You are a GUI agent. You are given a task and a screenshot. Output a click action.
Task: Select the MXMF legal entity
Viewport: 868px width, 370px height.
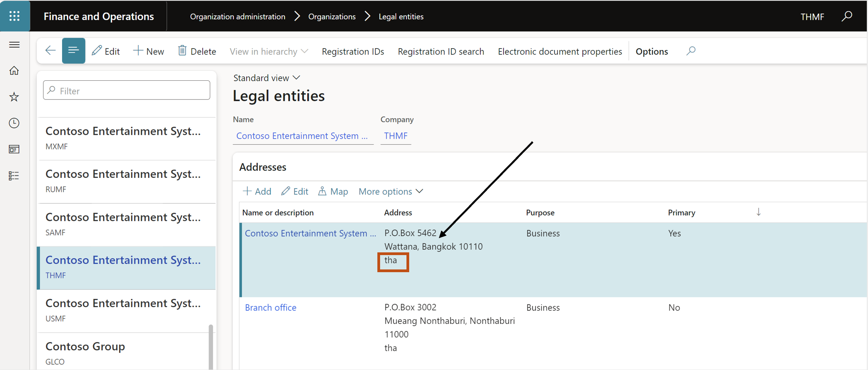[x=126, y=139]
